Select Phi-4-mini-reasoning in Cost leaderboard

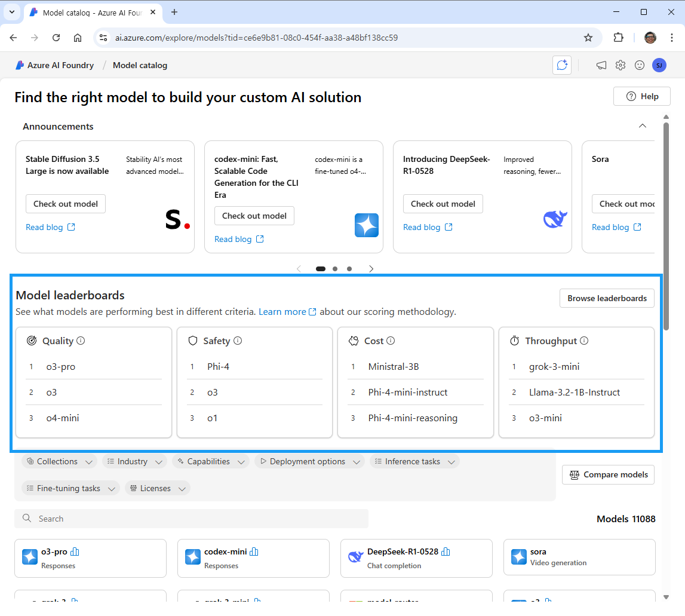[413, 418]
